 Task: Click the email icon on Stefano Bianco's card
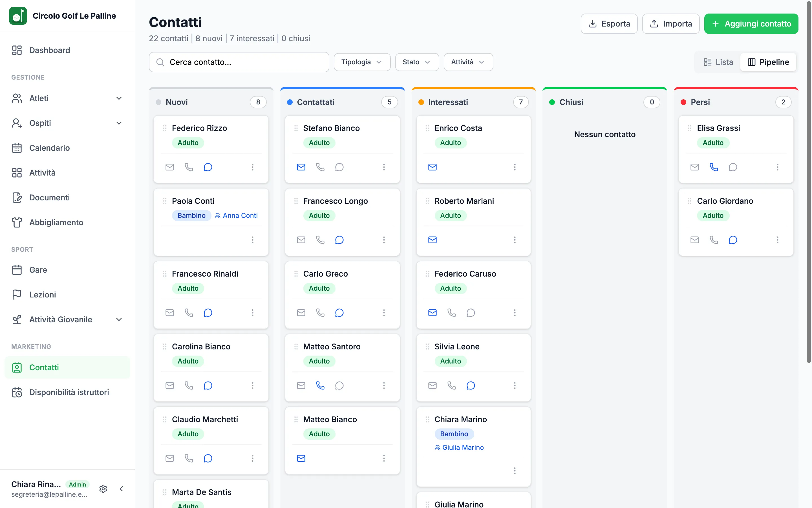click(x=301, y=167)
